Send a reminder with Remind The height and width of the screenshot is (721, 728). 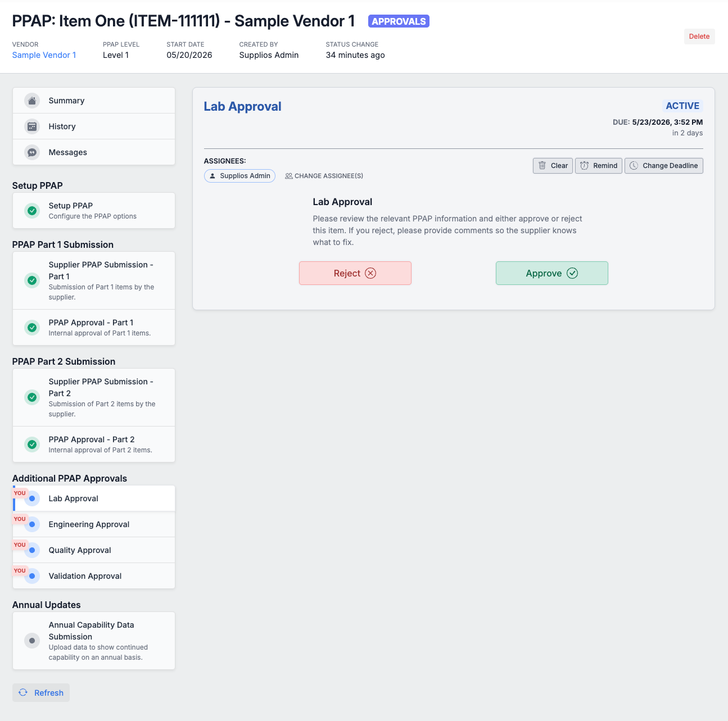599,166
